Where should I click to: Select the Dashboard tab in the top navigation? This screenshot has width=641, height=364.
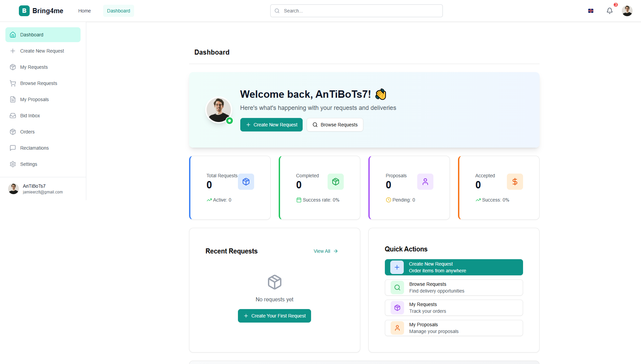119,11
